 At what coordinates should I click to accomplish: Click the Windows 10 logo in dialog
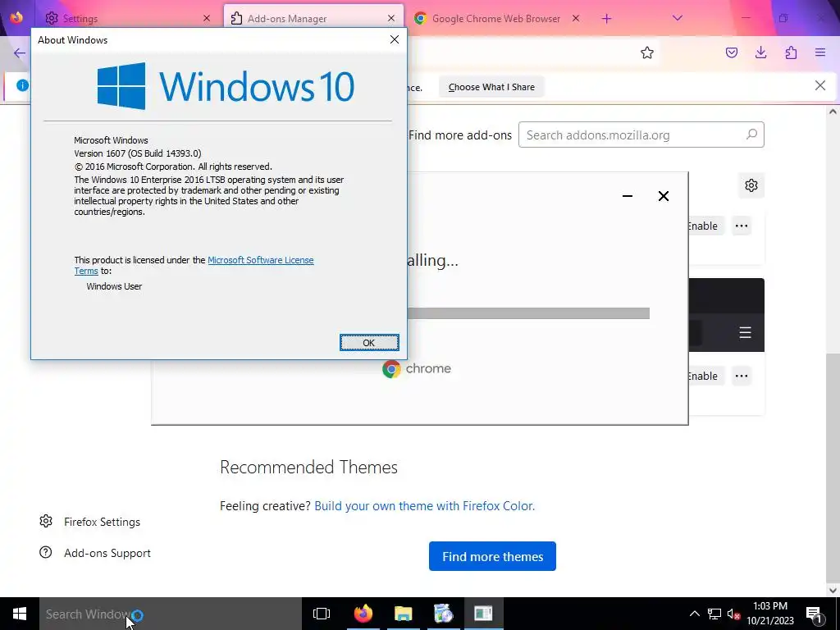[x=226, y=85]
